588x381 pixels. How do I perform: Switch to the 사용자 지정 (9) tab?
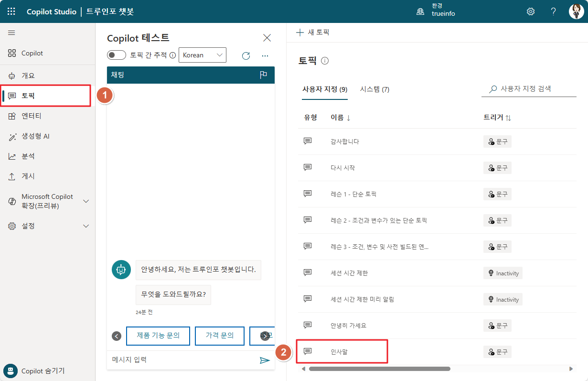tap(325, 89)
